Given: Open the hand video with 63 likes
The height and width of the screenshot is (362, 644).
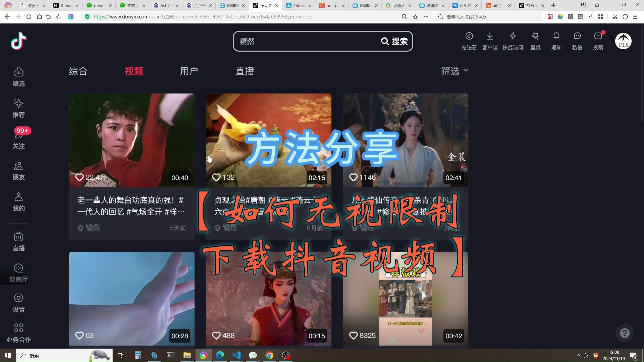Looking at the screenshot, I should click(132, 298).
